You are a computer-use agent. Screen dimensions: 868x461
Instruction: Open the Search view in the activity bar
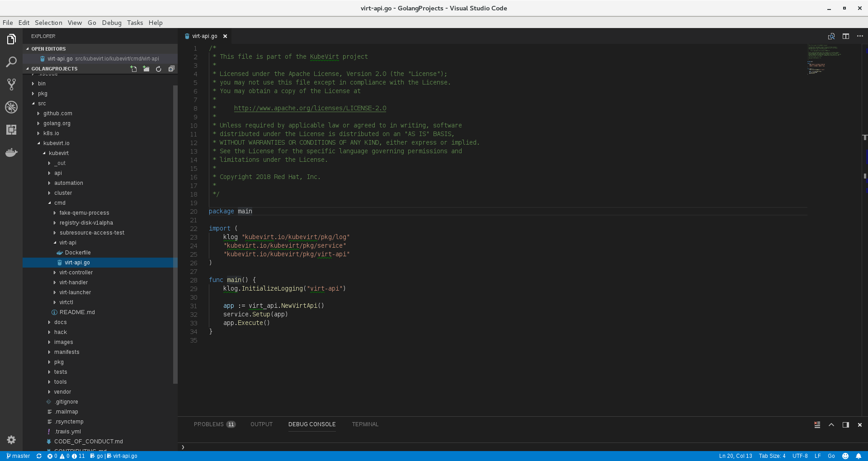pyautogui.click(x=11, y=62)
